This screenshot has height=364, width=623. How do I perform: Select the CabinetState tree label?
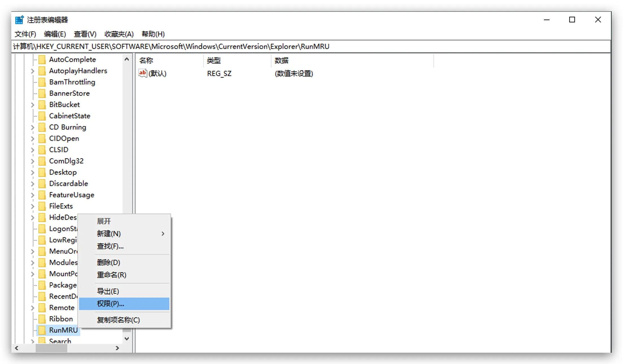pos(70,116)
